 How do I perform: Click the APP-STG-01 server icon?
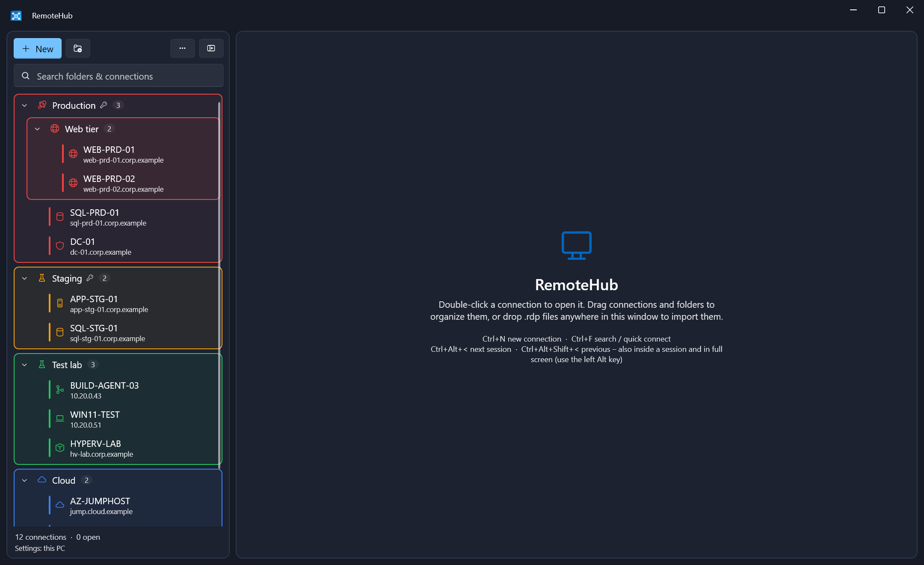[60, 303]
